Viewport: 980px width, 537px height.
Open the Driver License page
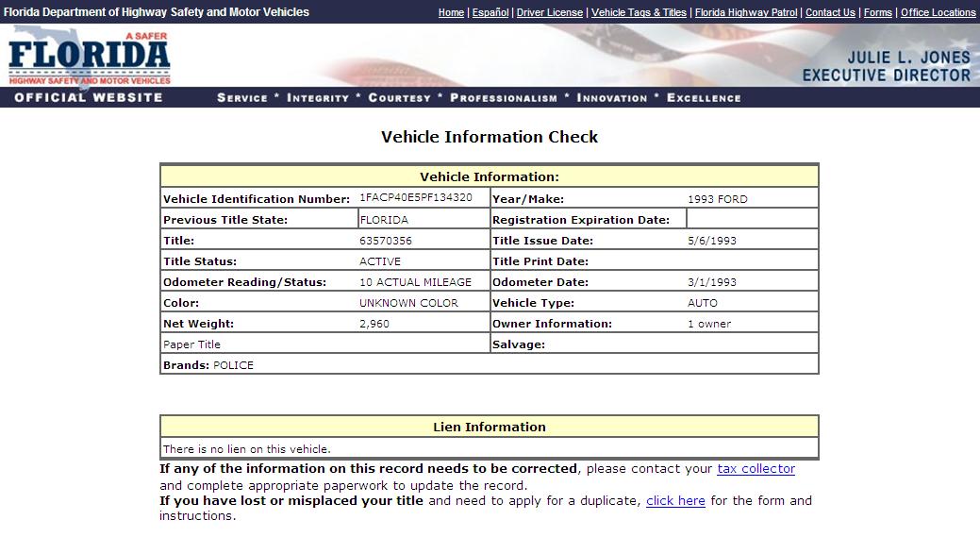pos(549,12)
